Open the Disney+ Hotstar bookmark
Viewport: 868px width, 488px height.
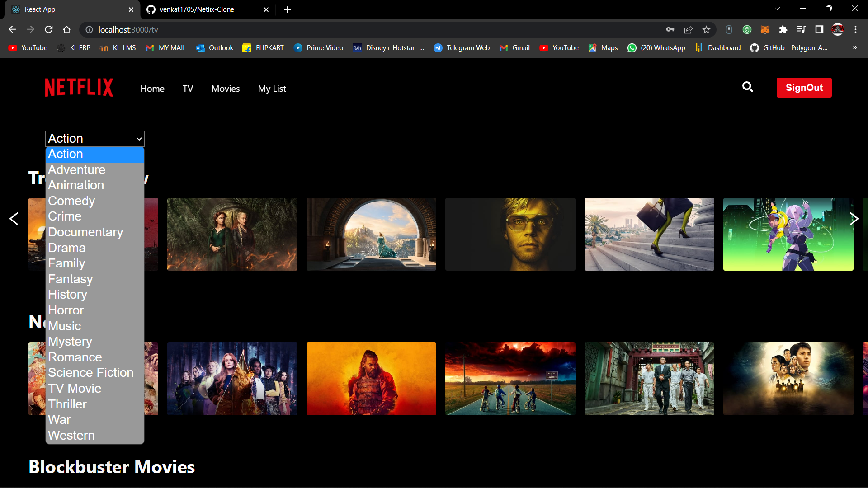click(x=389, y=47)
